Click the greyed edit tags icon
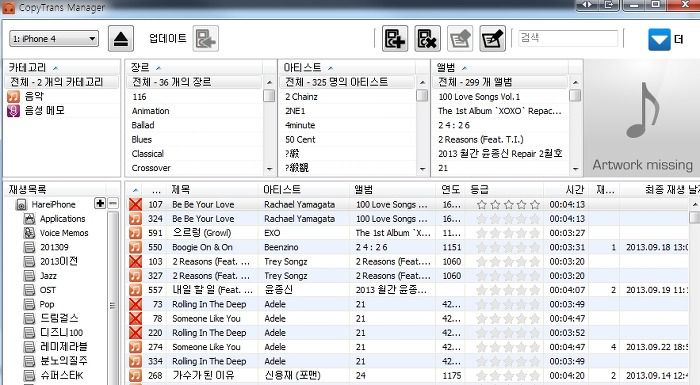Viewport: 700px width, 385px height. click(x=460, y=39)
